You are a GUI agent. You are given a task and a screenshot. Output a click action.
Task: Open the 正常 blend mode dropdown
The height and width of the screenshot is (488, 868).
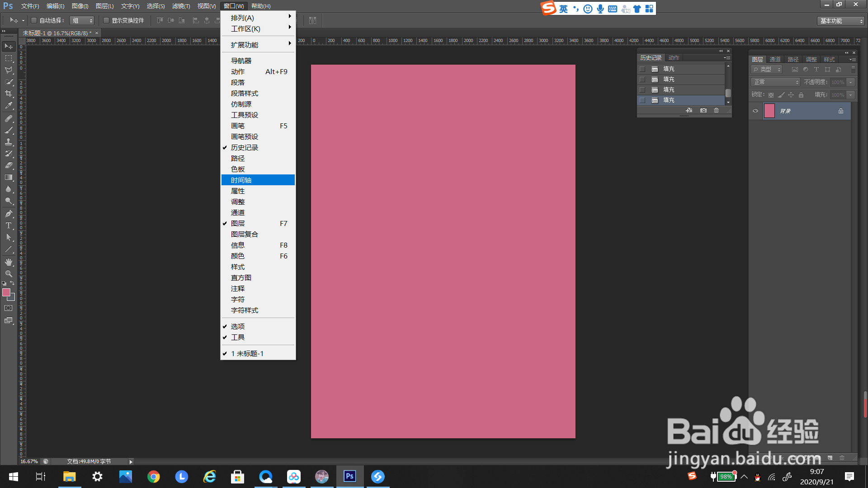pos(775,82)
